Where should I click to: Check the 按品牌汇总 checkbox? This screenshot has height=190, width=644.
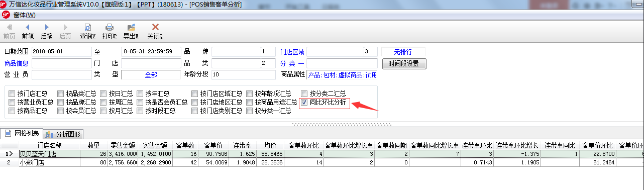tap(60, 102)
